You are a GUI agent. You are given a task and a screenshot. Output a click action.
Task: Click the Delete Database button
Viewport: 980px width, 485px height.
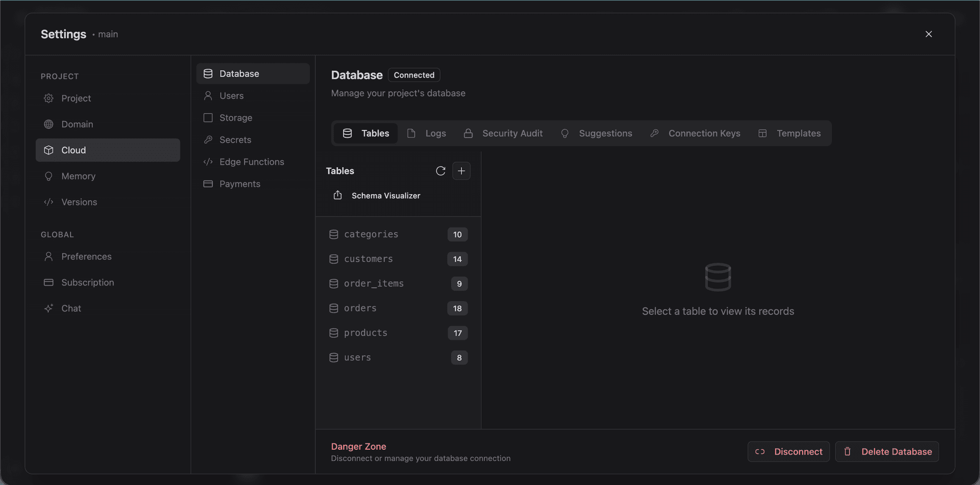[887, 452]
